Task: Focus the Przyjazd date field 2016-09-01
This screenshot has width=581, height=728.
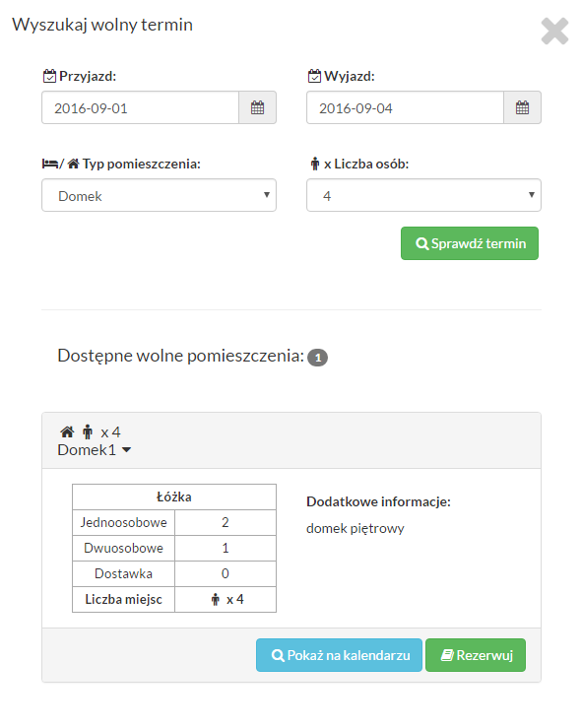Action: (141, 107)
